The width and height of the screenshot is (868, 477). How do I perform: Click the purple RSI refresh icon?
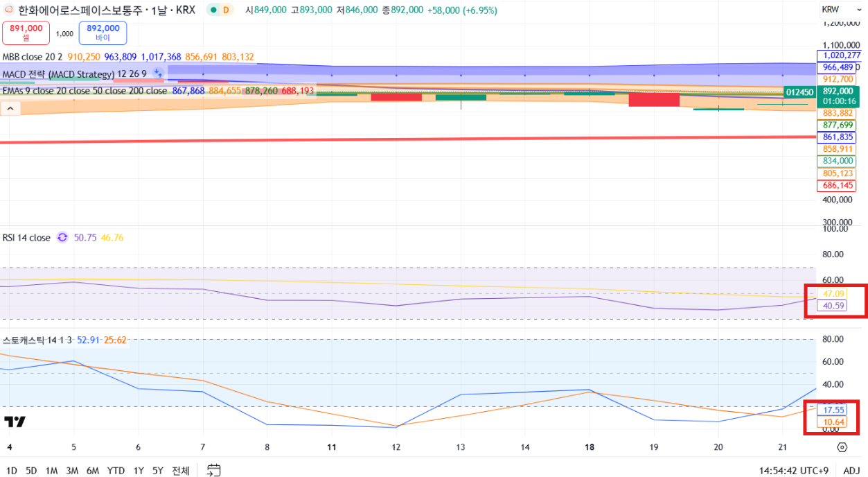tap(62, 237)
